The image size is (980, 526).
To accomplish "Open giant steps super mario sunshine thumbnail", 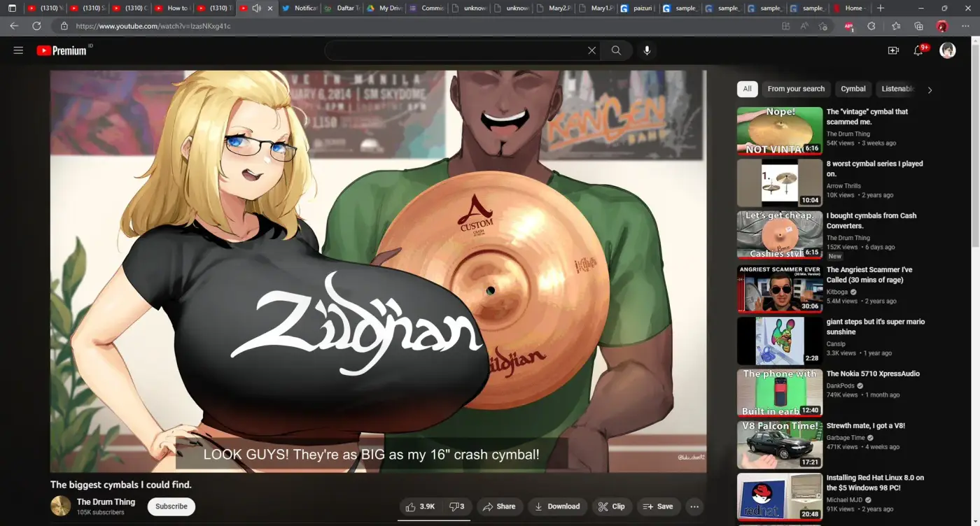I will click(x=780, y=341).
